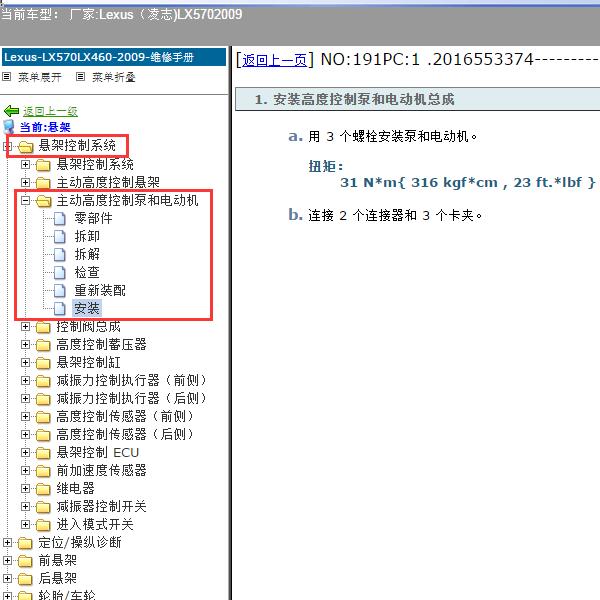
Task: Click the 返回上一页 link
Action: click(274, 60)
